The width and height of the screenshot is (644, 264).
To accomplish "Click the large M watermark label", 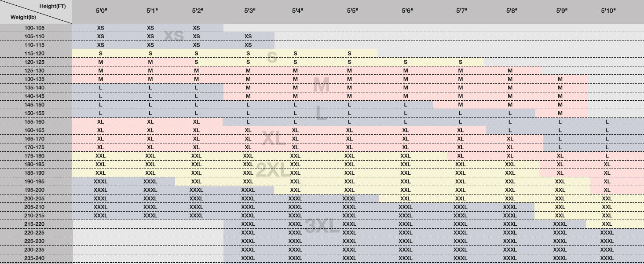I will coord(321,84).
